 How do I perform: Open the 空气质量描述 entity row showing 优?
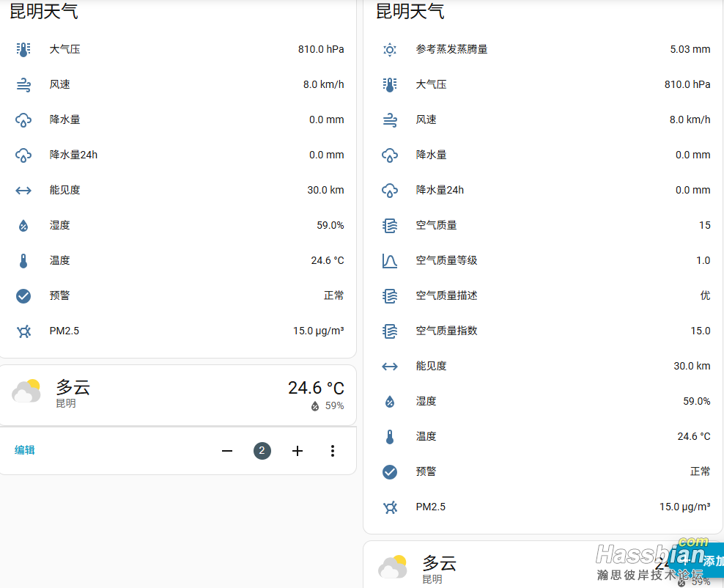pos(542,296)
